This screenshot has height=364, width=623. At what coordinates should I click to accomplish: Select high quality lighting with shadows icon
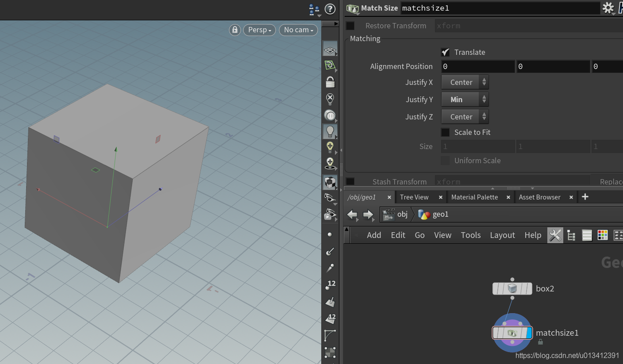pyautogui.click(x=330, y=164)
